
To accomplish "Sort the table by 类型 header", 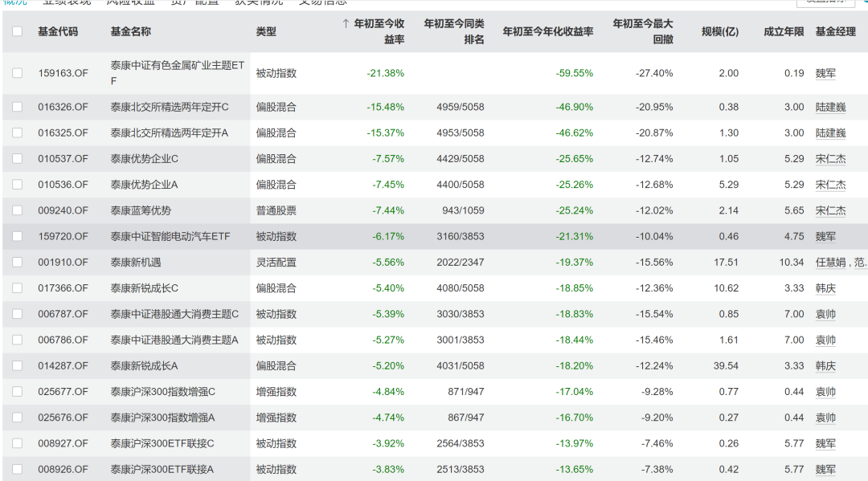I will point(266,31).
